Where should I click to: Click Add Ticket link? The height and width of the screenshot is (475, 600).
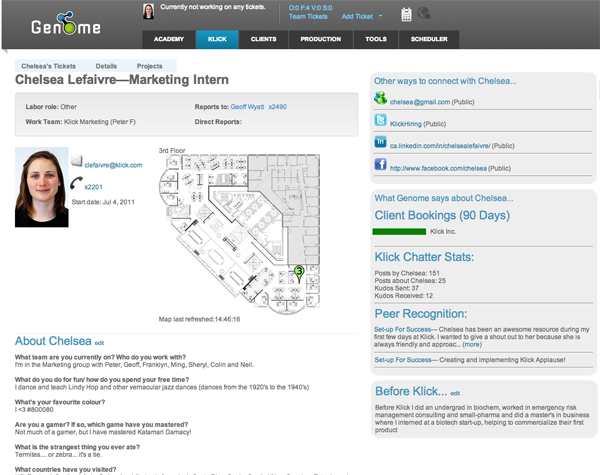click(357, 16)
